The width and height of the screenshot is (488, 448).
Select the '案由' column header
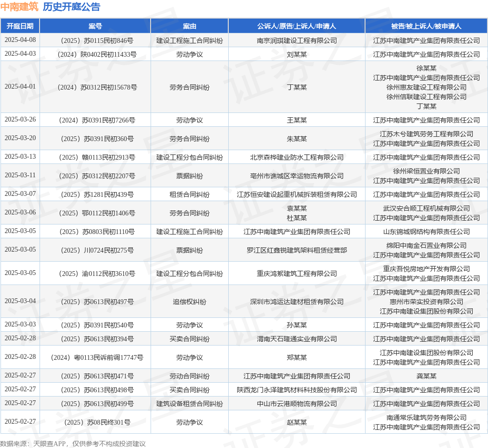(190, 26)
